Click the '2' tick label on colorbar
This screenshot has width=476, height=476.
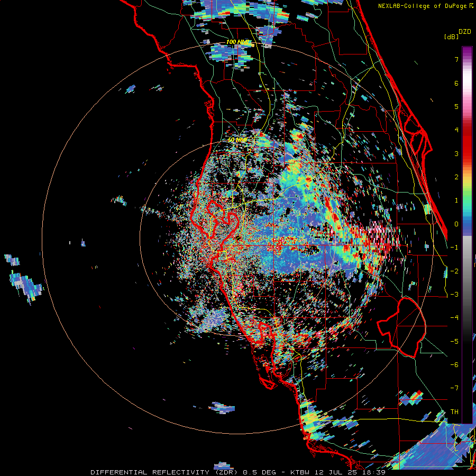(456, 177)
